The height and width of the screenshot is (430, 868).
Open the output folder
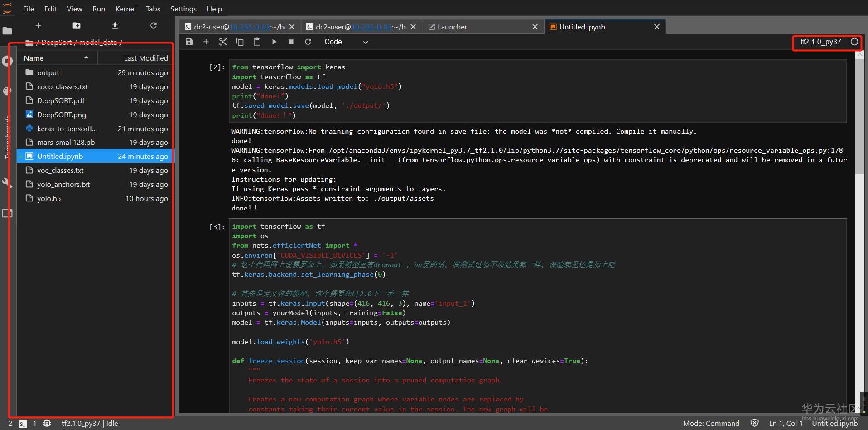48,72
